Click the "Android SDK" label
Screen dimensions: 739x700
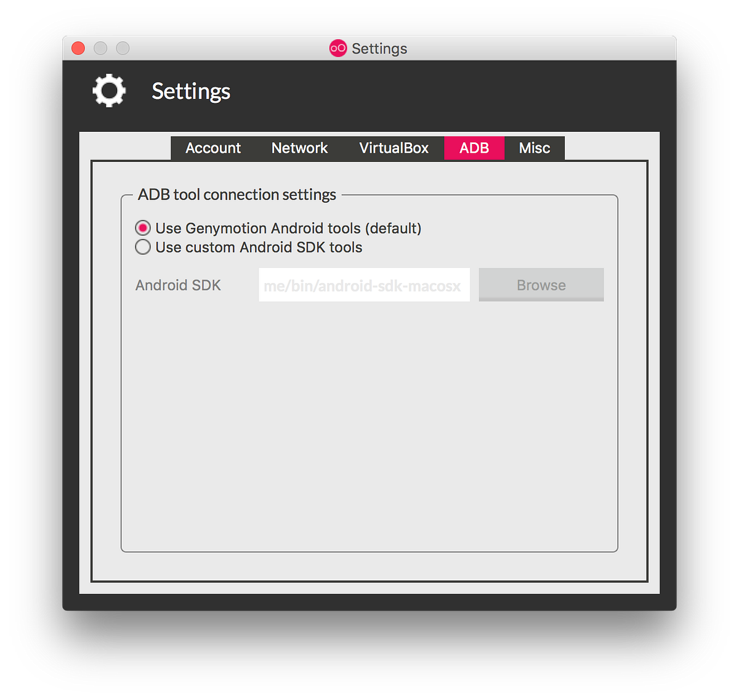(178, 285)
